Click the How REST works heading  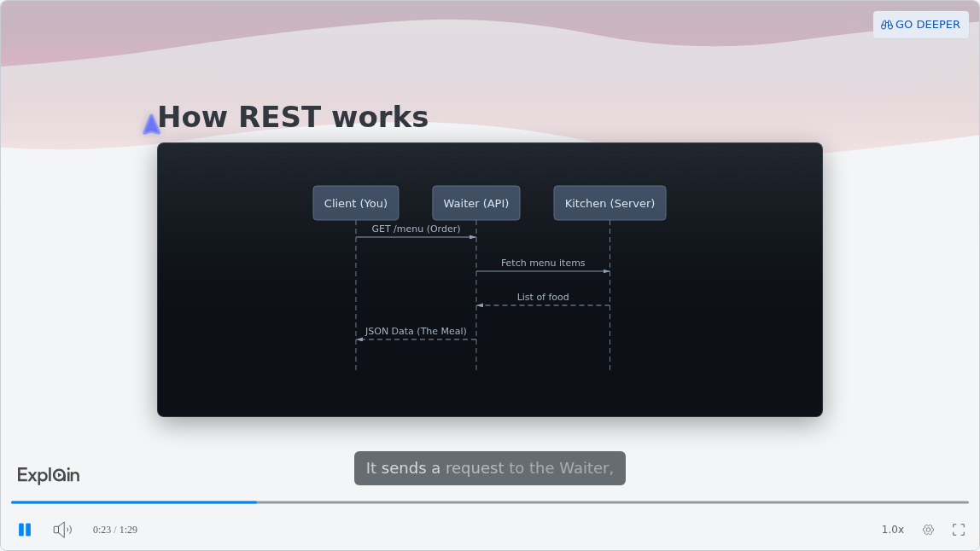pyautogui.click(x=293, y=117)
